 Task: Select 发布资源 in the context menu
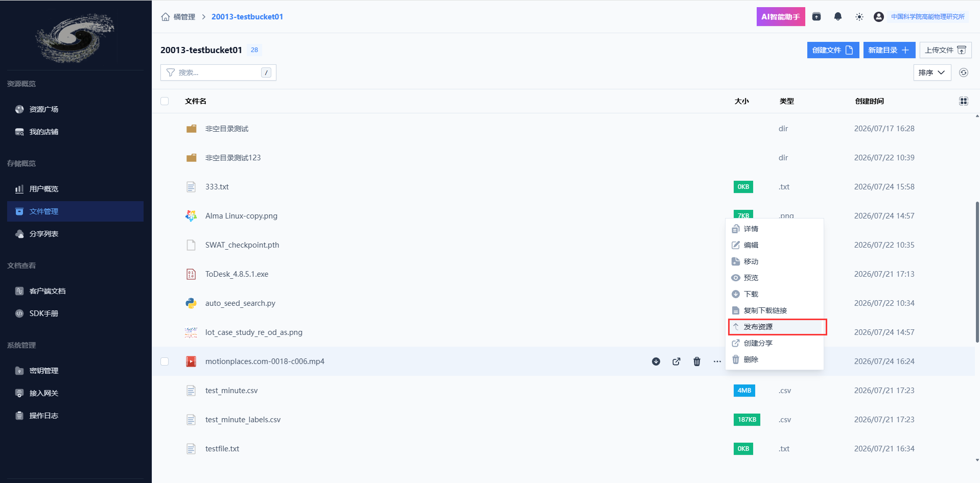pos(775,327)
